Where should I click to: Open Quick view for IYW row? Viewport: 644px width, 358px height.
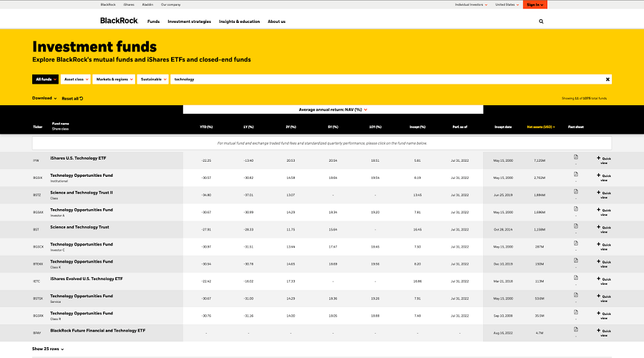[604, 160]
